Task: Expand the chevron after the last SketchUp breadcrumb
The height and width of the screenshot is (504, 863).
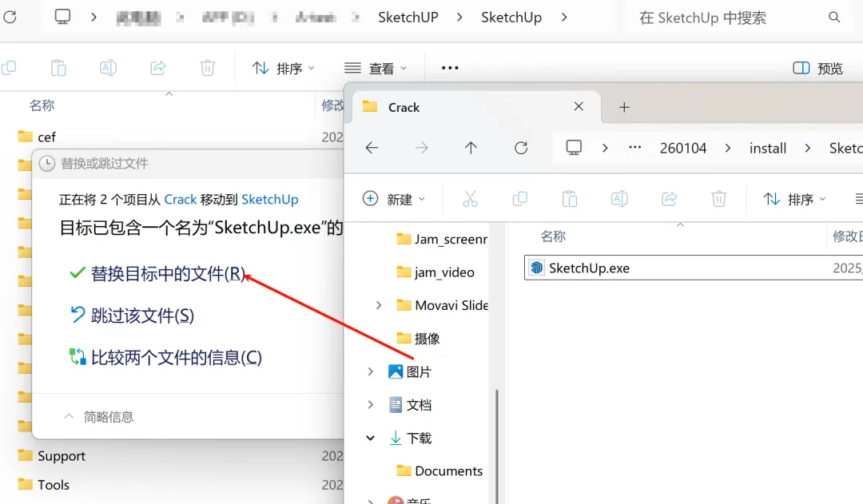Action: coord(564,17)
